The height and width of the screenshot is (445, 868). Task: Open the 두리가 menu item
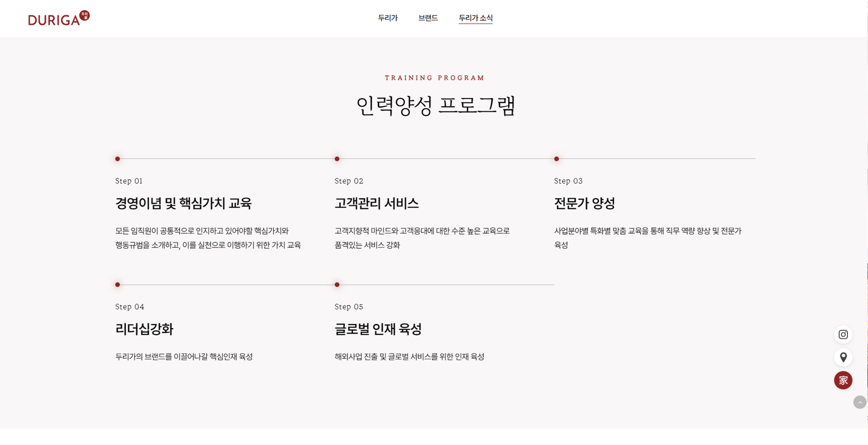point(387,18)
